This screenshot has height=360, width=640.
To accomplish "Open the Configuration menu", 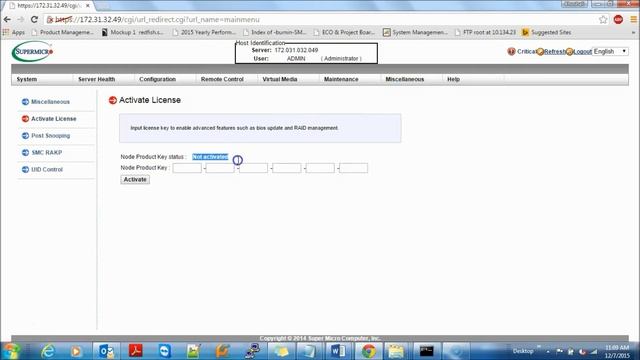I will [157, 79].
